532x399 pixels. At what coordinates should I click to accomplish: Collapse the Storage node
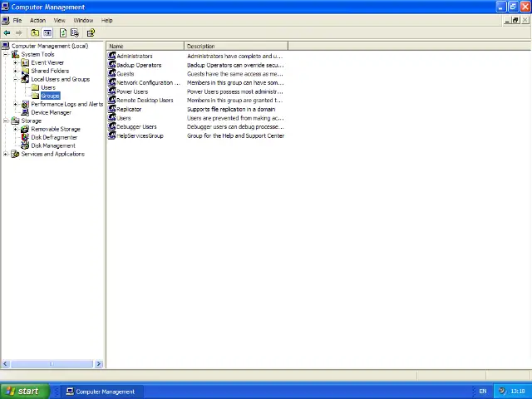[x=6, y=121]
